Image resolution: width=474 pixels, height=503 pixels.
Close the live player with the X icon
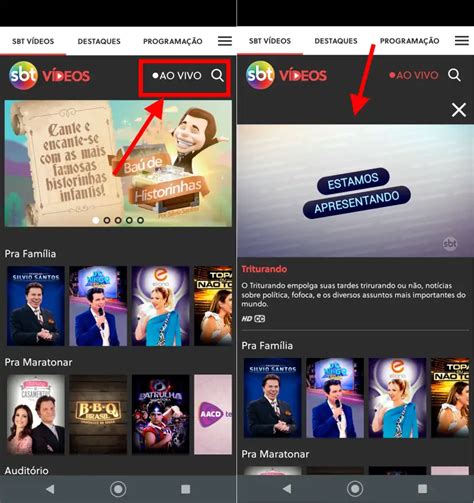click(x=459, y=110)
